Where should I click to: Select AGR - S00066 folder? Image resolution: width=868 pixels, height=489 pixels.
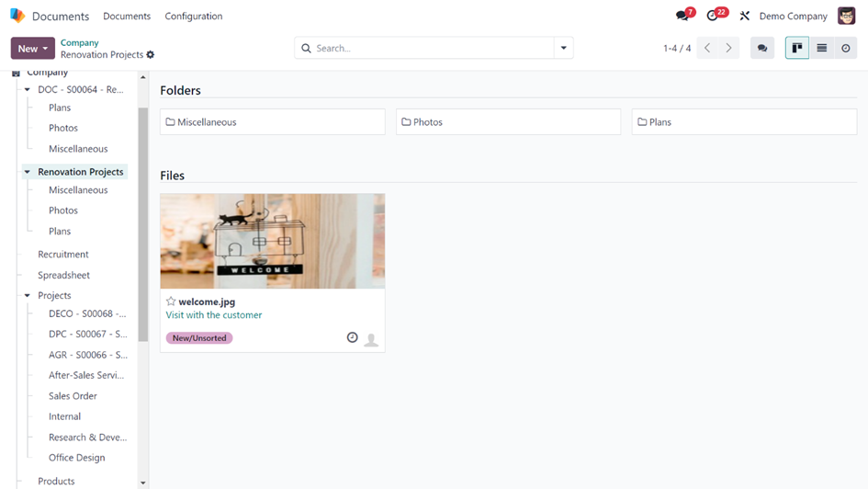point(87,355)
